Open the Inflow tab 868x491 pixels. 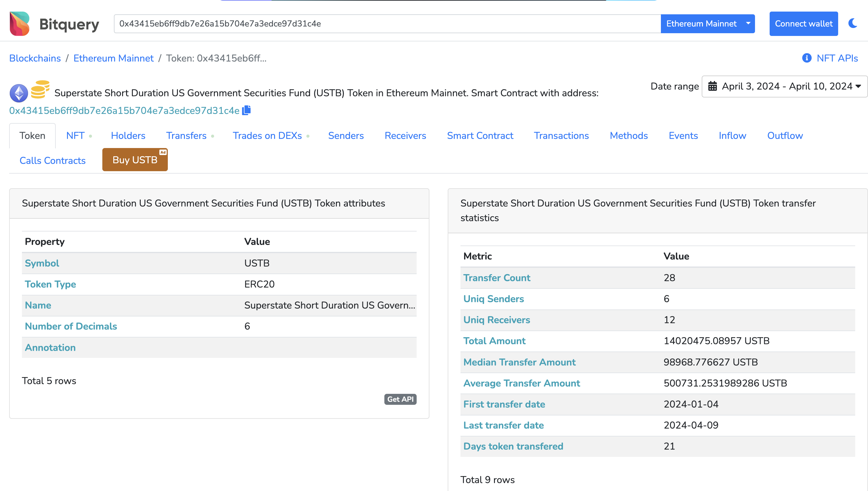[x=732, y=136]
